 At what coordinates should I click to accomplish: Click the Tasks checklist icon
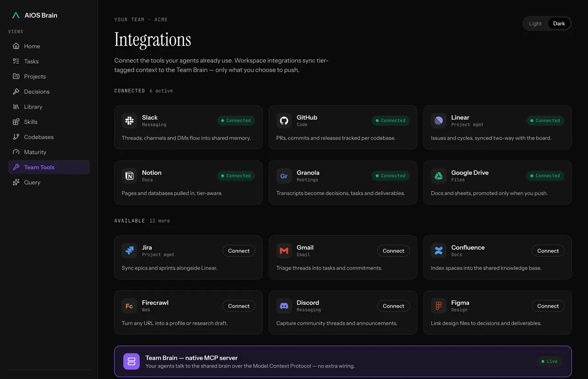(16, 61)
